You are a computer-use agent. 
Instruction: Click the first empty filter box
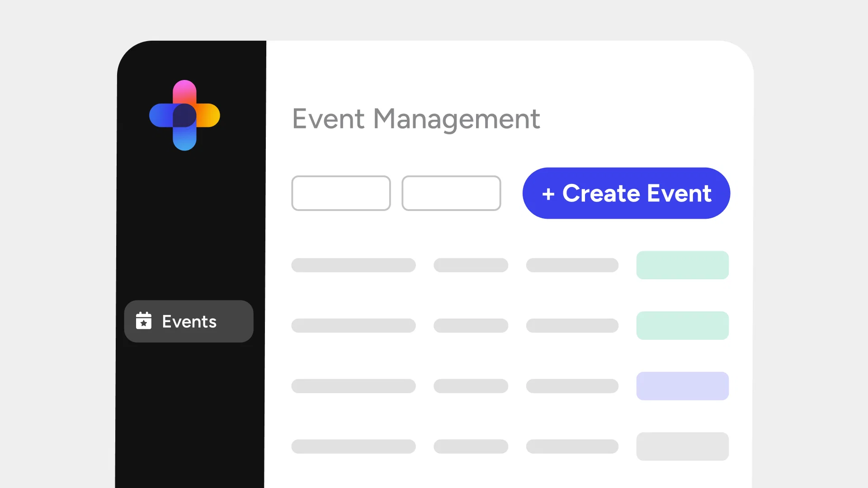341,193
